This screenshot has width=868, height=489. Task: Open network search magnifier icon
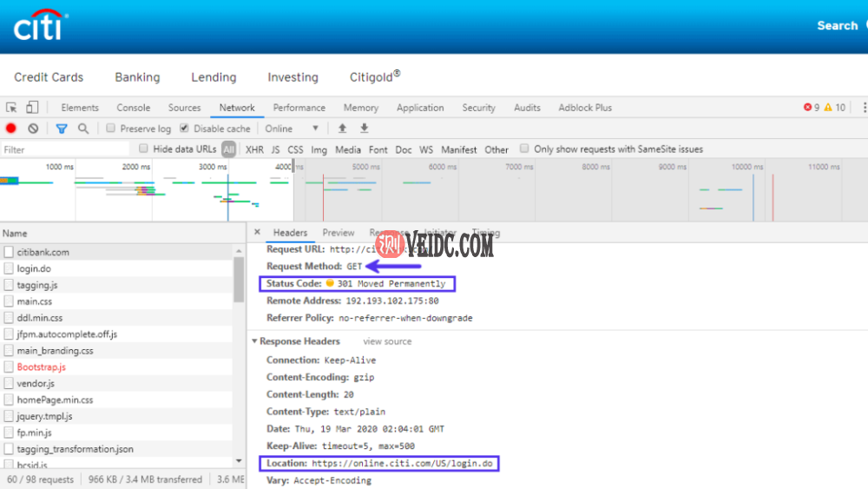click(83, 129)
